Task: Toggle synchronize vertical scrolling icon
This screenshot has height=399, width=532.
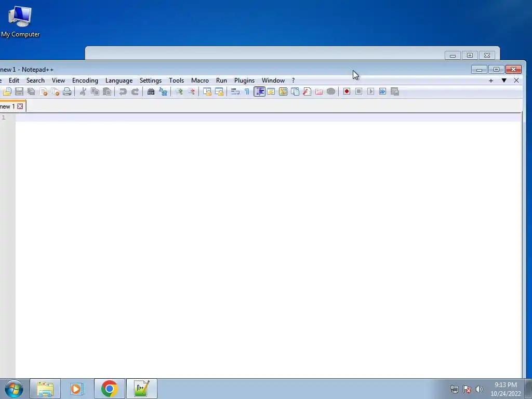Action: point(207,91)
